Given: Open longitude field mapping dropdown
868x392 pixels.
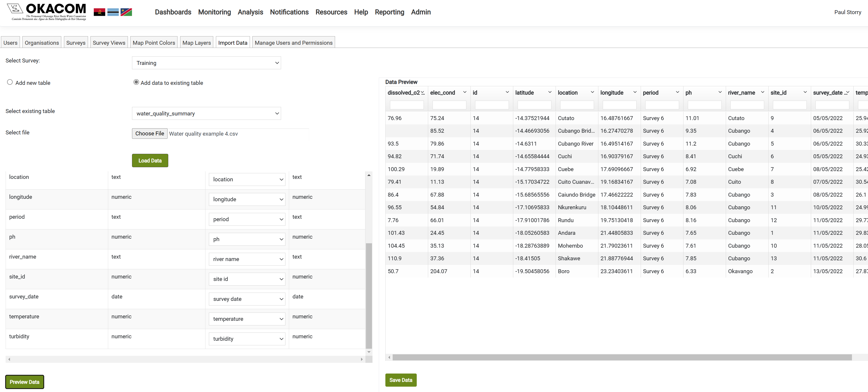Looking at the screenshot, I should pyautogui.click(x=247, y=199).
